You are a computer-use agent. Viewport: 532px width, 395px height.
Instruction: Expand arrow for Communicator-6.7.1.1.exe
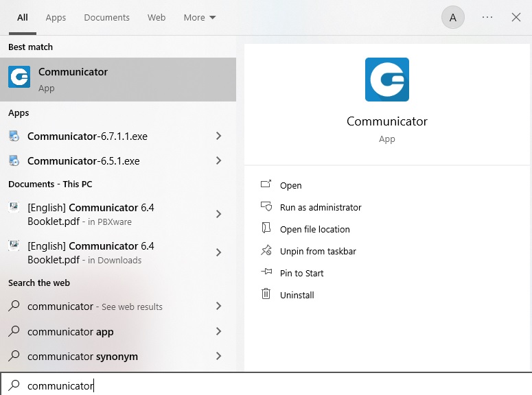click(x=219, y=136)
